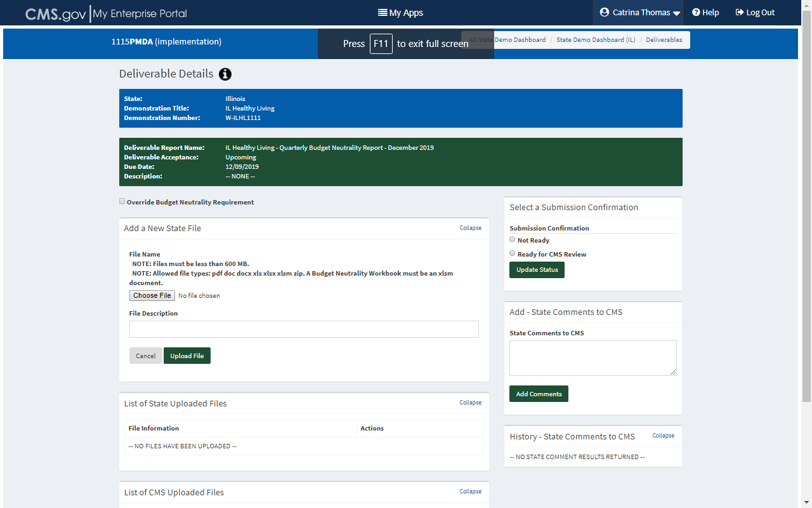Click the demonstration number W-ILHL1111
This screenshot has width=812, height=508.
(x=243, y=118)
